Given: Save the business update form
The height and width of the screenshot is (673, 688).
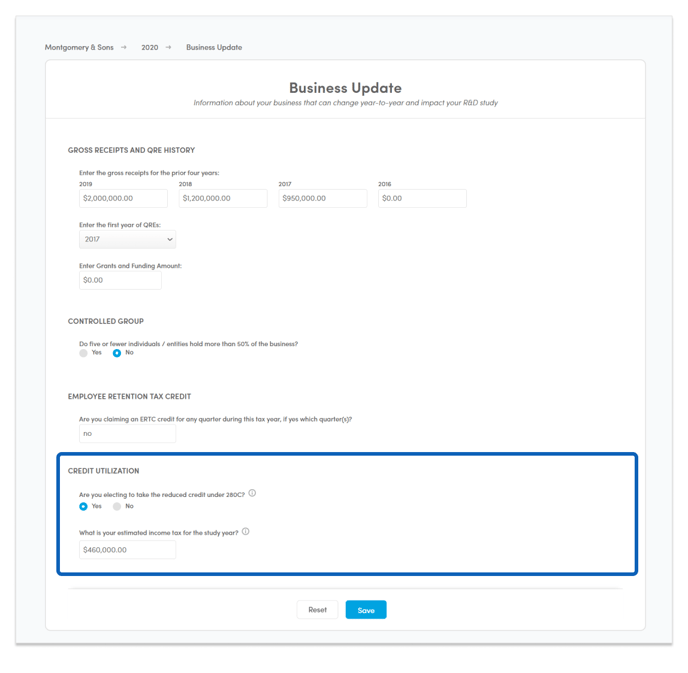Looking at the screenshot, I should coord(366,610).
